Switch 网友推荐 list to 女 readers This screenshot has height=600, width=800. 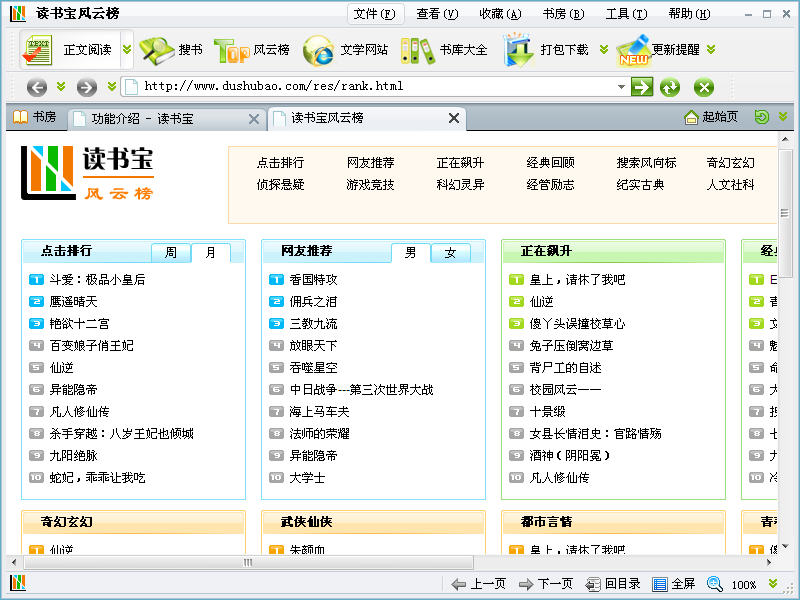[450, 252]
